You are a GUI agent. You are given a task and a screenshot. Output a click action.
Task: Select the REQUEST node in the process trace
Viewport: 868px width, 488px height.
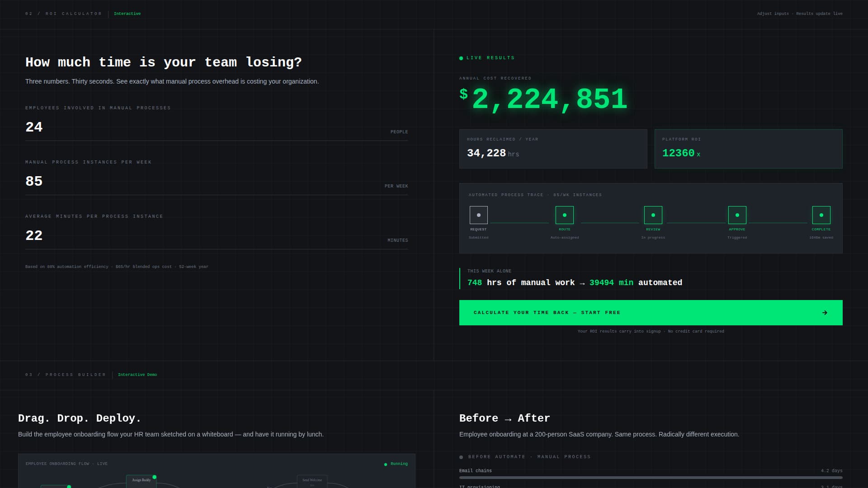coord(478,215)
